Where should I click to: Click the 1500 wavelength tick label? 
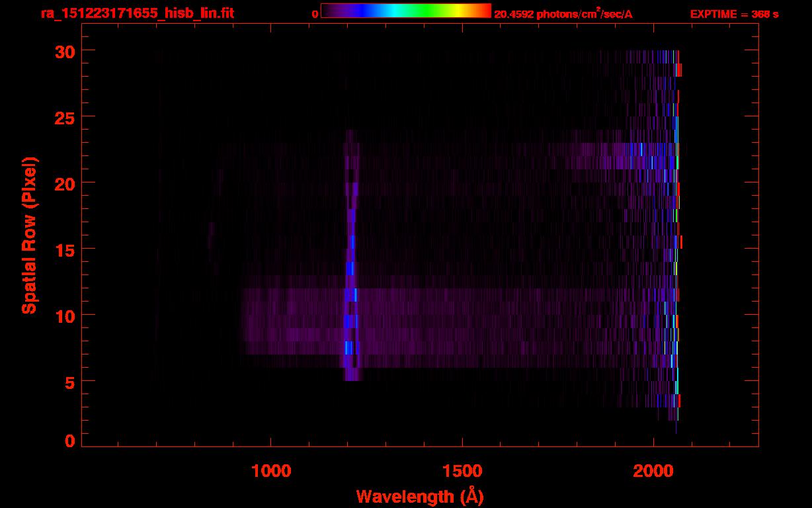tap(462, 470)
